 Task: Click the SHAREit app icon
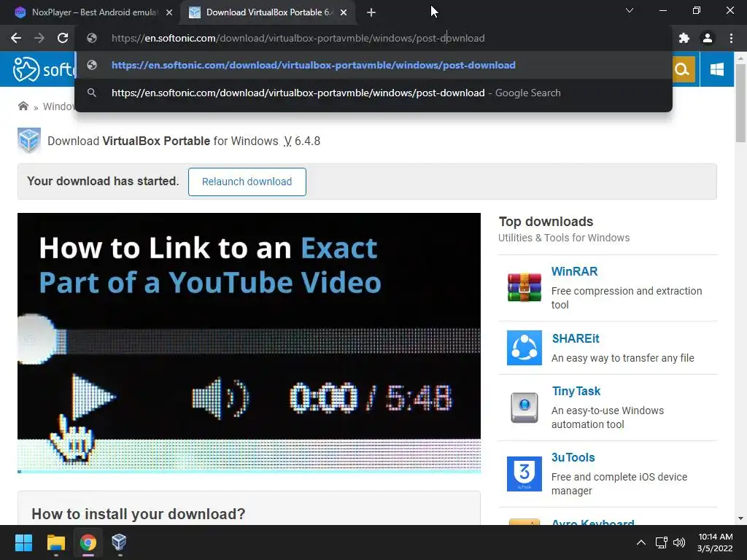click(x=524, y=348)
